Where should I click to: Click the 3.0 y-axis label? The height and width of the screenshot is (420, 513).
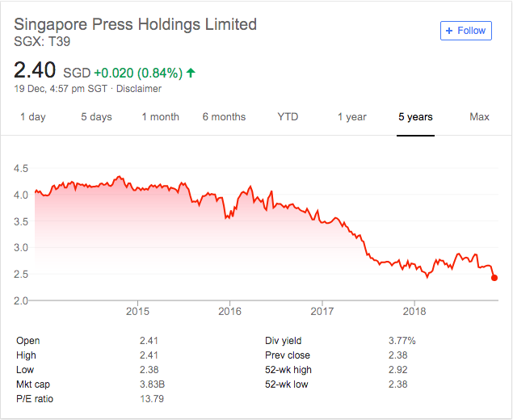[21, 248]
